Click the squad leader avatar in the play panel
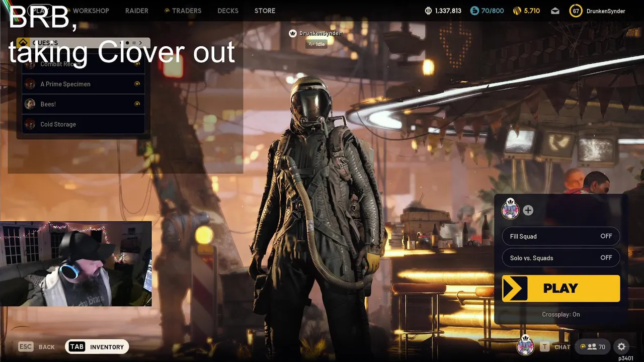644x362 pixels. point(510,209)
